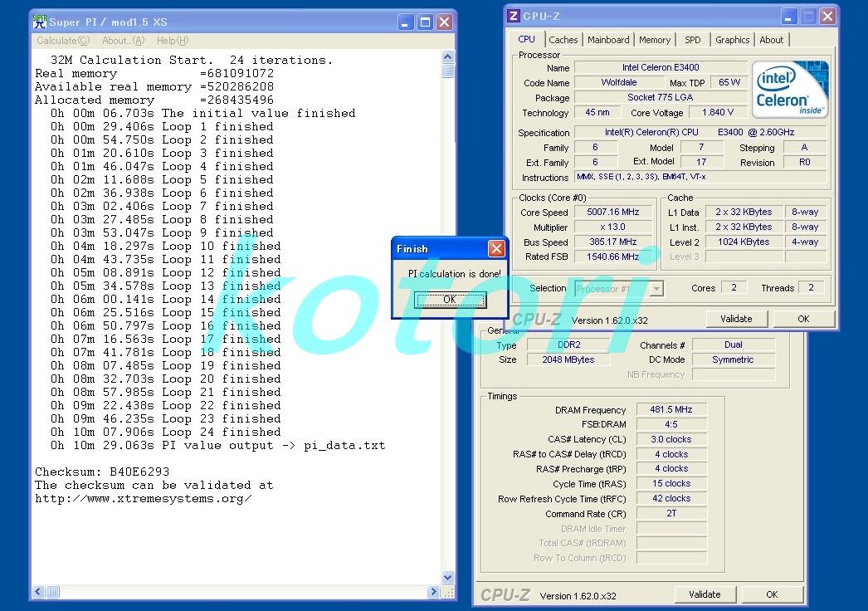Click the Loop 24 finished line

165,432
